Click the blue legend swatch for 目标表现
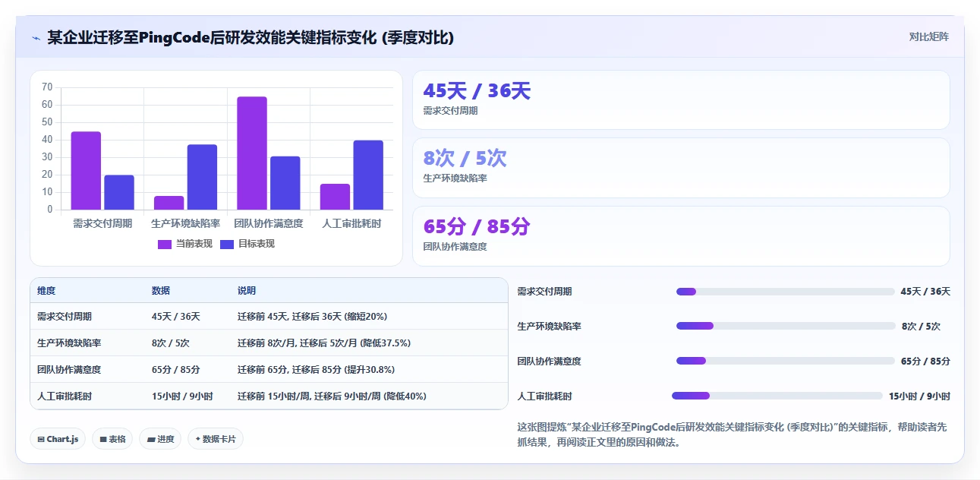The image size is (980, 480). coord(227,244)
